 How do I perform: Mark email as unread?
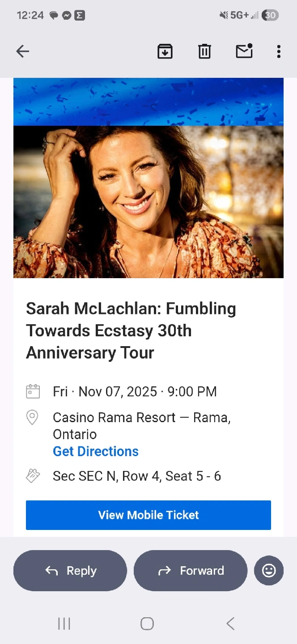coord(244,51)
